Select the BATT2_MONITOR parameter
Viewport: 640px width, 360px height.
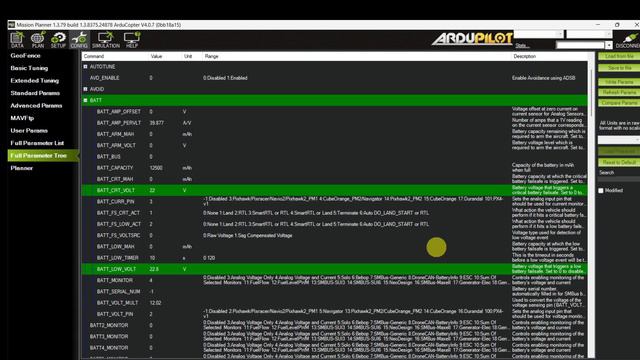point(109,325)
